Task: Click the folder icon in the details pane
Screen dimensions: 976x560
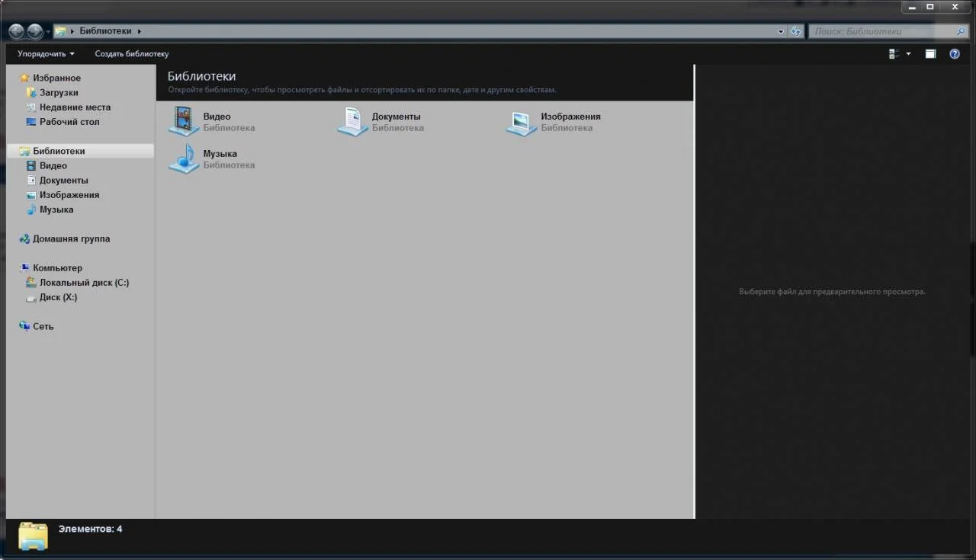Action: tap(33, 536)
